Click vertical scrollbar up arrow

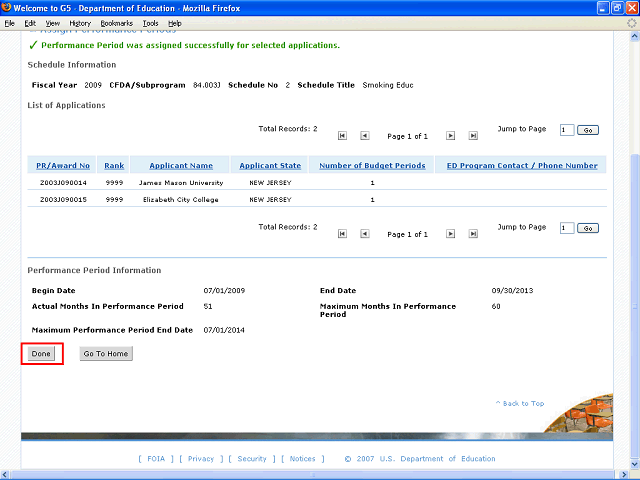(634, 36)
